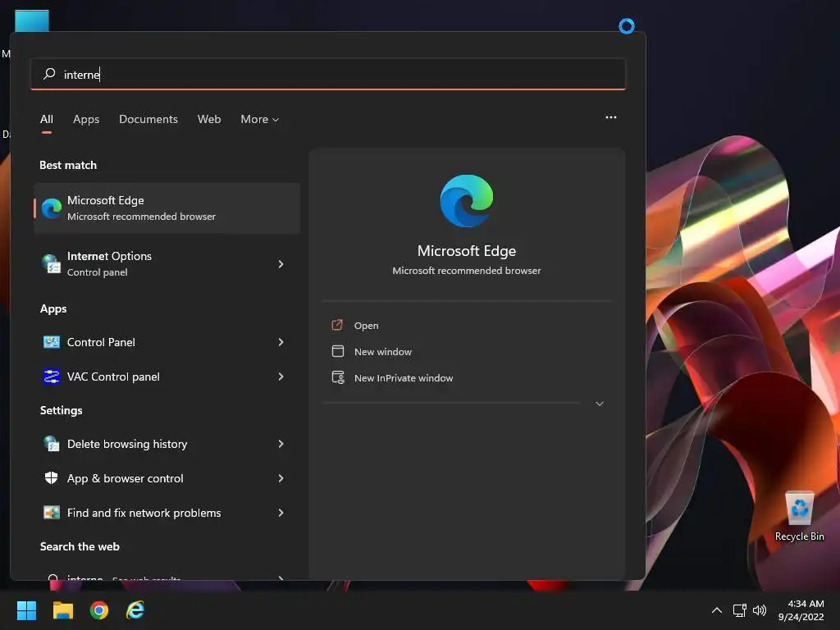Click the Find and fix network problems icon
This screenshot has height=630, width=840.
point(52,513)
